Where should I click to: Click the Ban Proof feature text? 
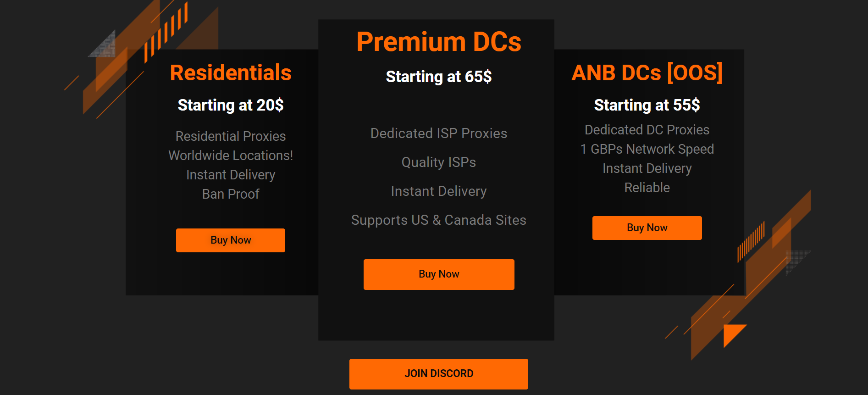pyautogui.click(x=230, y=194)
